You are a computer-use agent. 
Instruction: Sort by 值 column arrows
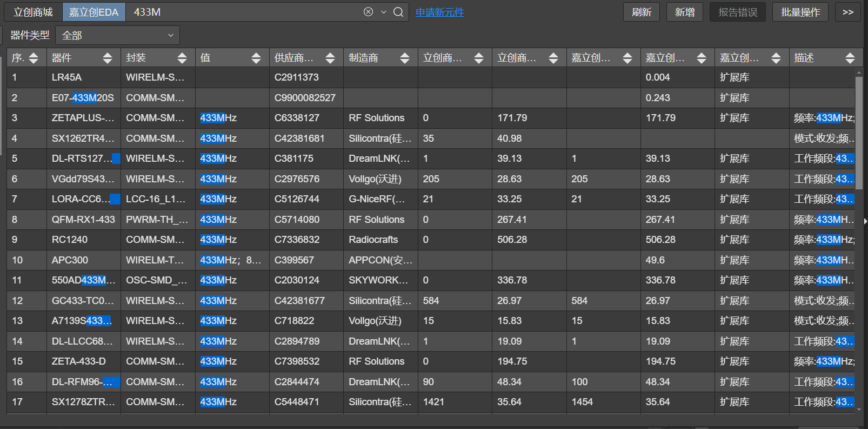256,58
